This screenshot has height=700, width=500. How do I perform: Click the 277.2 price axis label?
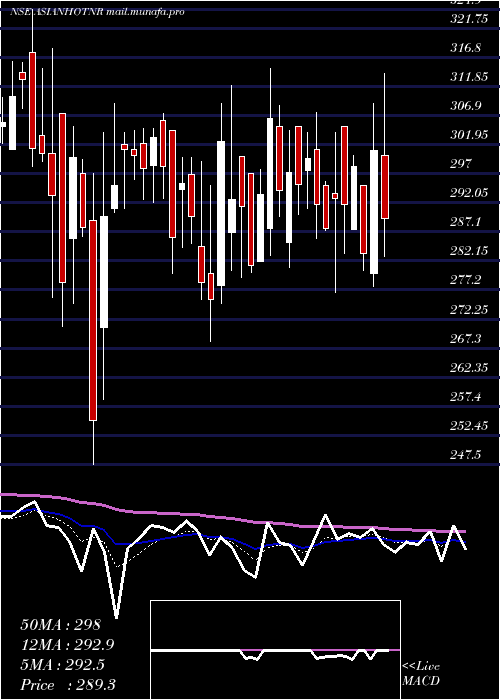(466, 280)
